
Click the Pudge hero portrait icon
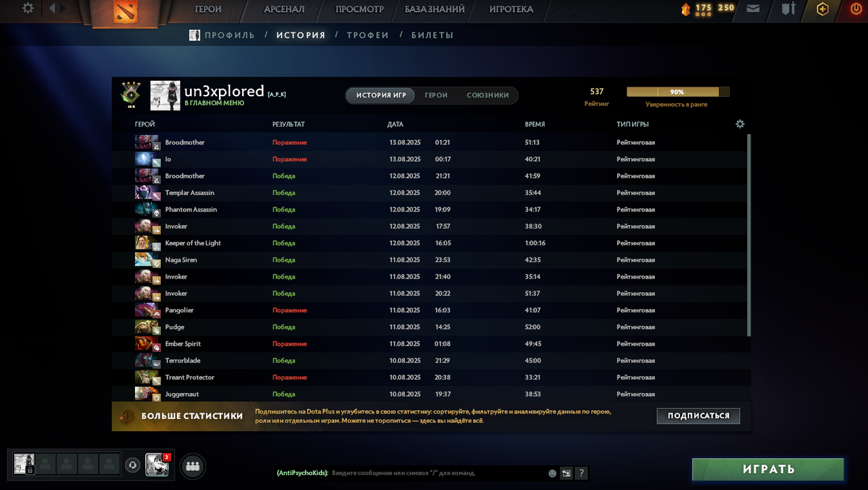(x=146, y=327)
